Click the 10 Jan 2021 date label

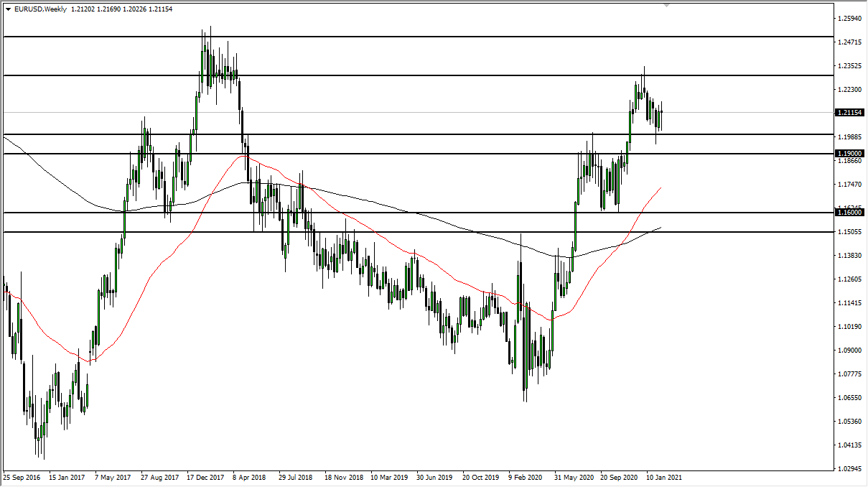[x=664, y=476]
